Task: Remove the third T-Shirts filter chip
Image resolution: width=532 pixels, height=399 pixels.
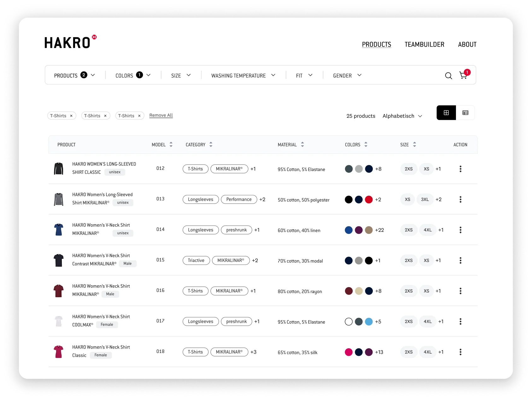Action: pos(139,116)
